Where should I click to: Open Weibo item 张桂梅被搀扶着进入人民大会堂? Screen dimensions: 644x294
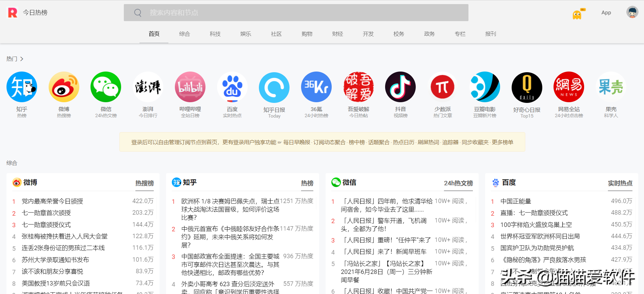[x=65, y=236]
